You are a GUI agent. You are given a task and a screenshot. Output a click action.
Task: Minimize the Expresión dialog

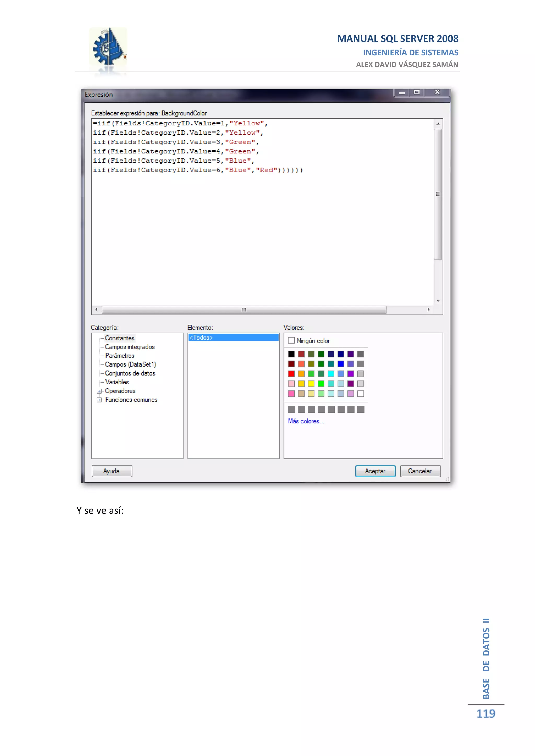pos(402,93)
